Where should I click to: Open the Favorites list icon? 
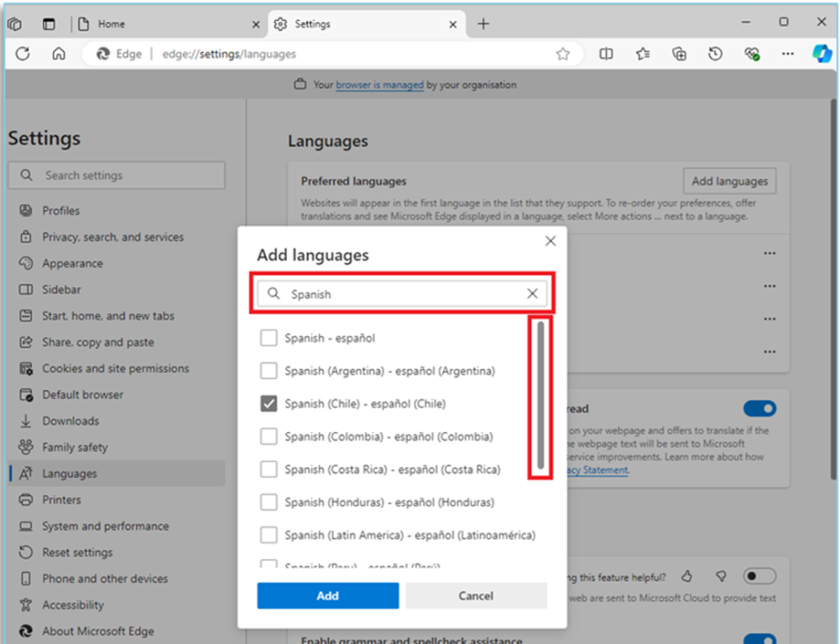coord(643,54)
